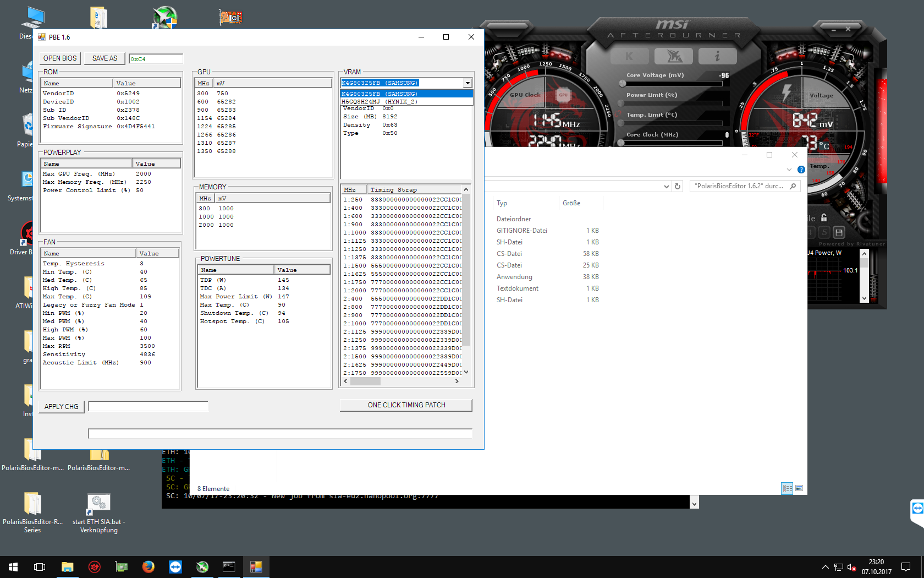Show hidden system tray icons
The height and width of the screenshot is (578, 924).
825,567
